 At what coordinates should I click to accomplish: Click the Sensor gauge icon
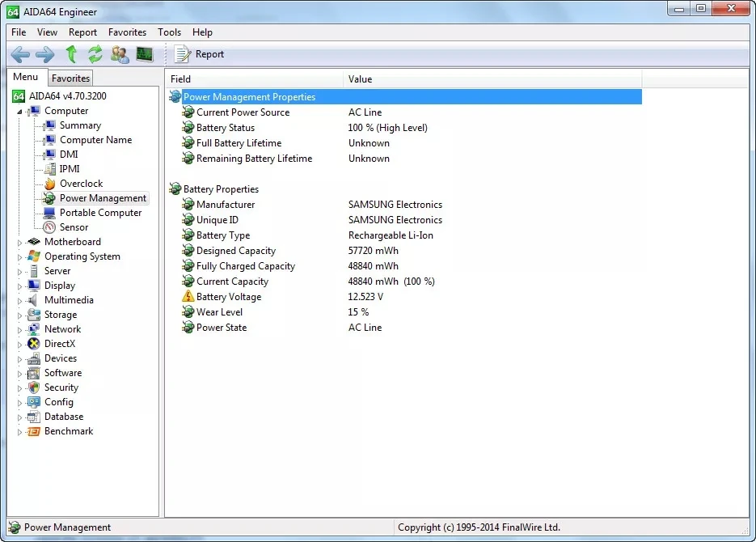click(49, 227)
